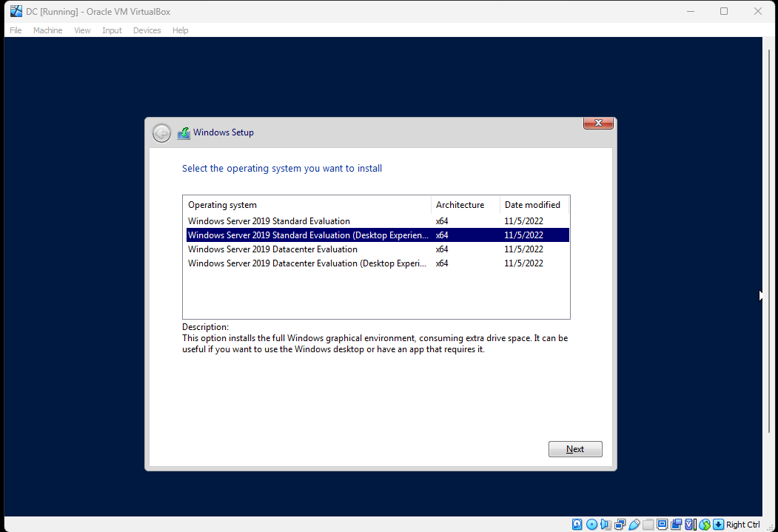Close the VirtualBox window
Viewport: 778px width, 532px height.
click(x=758, y=11)
